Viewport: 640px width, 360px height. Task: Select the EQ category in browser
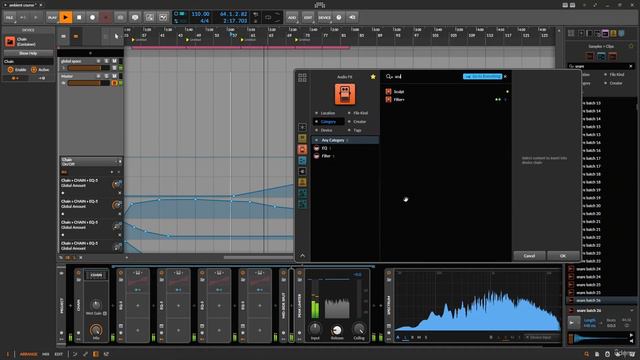(345, 148)
